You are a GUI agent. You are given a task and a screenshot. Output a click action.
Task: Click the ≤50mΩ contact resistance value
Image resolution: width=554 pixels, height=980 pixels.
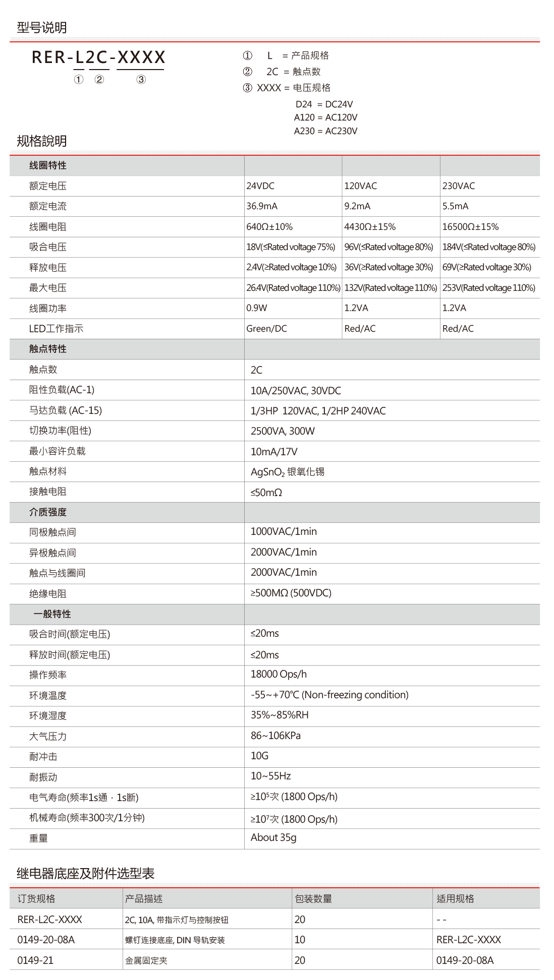click(266, 493)
